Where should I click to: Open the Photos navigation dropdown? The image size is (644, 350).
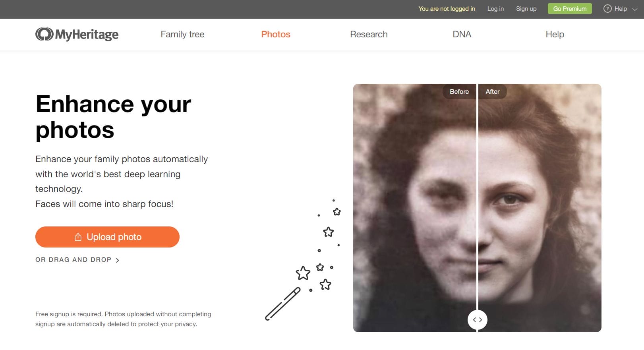pos(275,34)
